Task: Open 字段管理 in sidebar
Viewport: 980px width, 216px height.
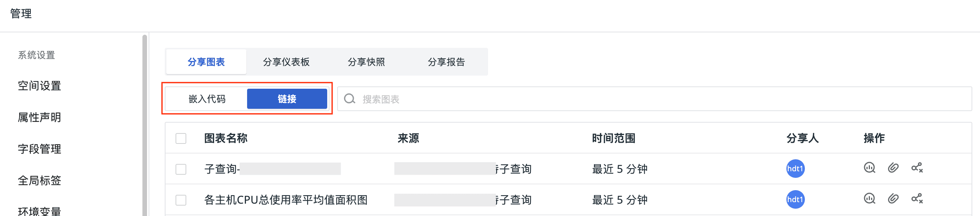Action: click(x=40, y=149)
